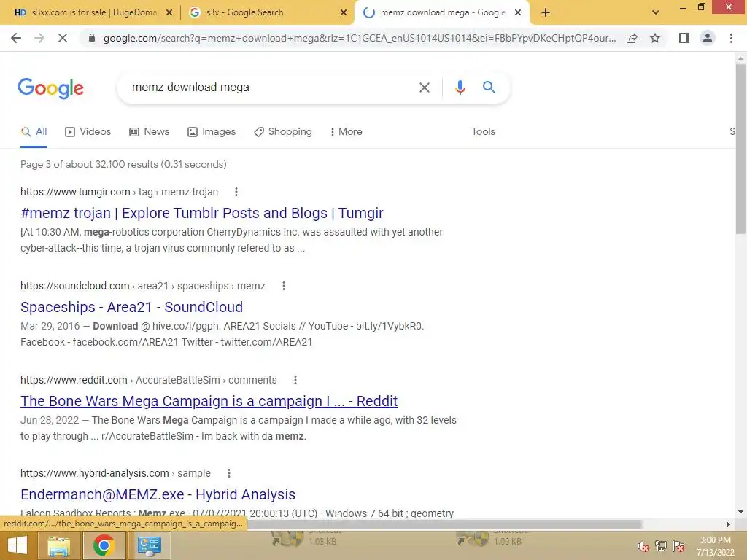The height and width of the screenshot is (560, 747).
Task: Clear the search box with the X
Action: tap(424, 87)
